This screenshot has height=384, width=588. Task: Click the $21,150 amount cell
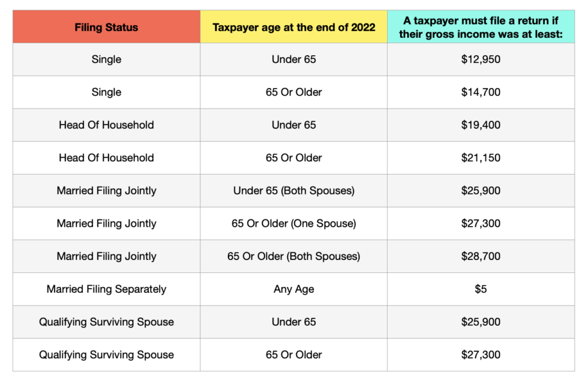[x=481, y=158]
